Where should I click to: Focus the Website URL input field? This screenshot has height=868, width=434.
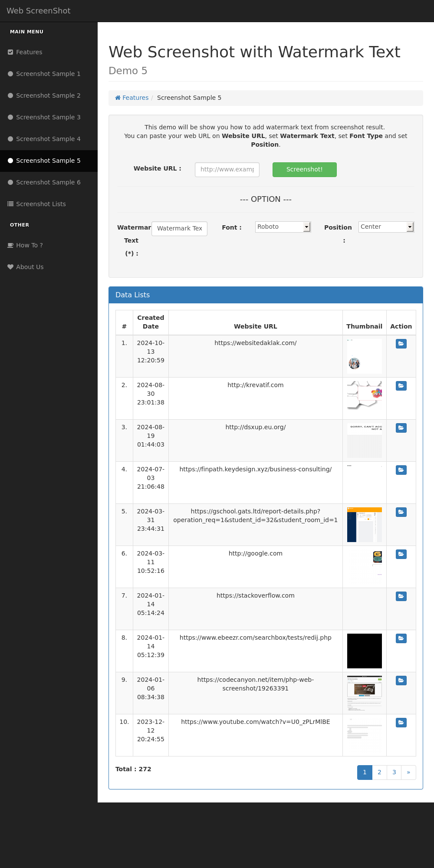point(227,170)
